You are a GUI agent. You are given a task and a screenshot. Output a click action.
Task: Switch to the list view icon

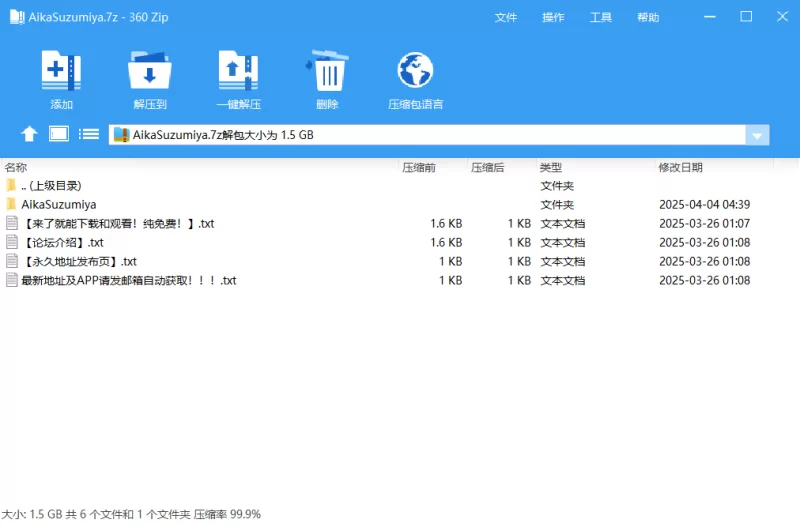click(89, 134)
